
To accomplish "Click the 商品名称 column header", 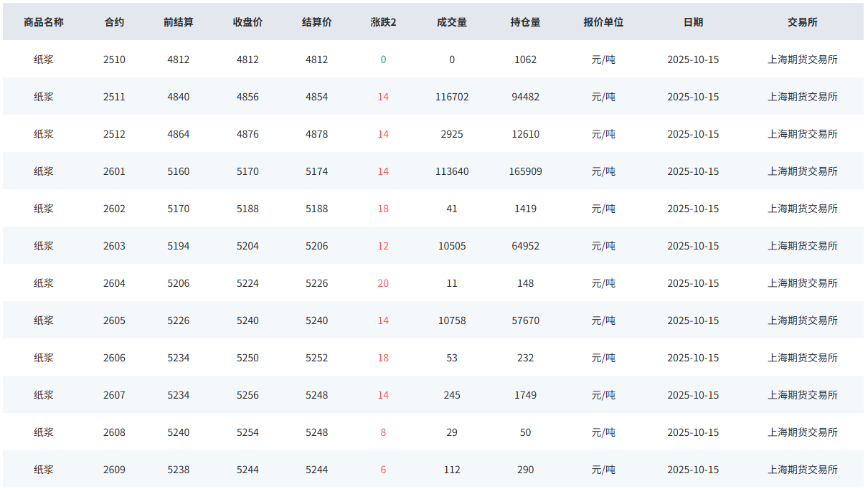I will pos(44,22).
